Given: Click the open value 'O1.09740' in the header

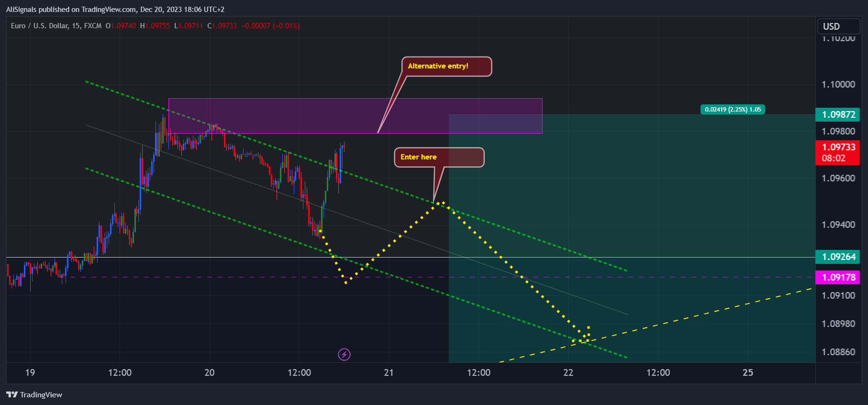Looking at the screenshot, I should coord(121,26).
